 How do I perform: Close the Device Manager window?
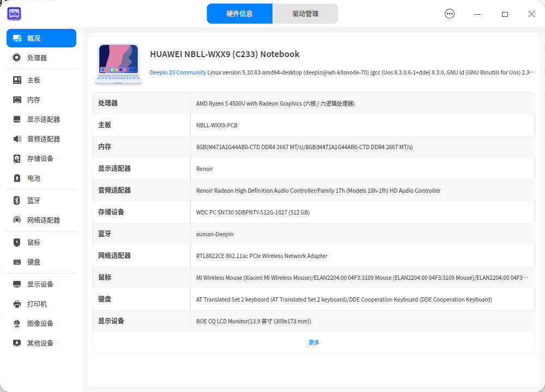coord(531,14)
